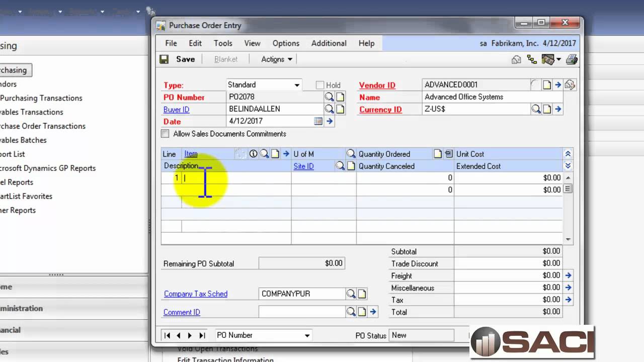Open the Comment ID lookup magnifier
Screen dimensions: 644x362
coord(351,312)
